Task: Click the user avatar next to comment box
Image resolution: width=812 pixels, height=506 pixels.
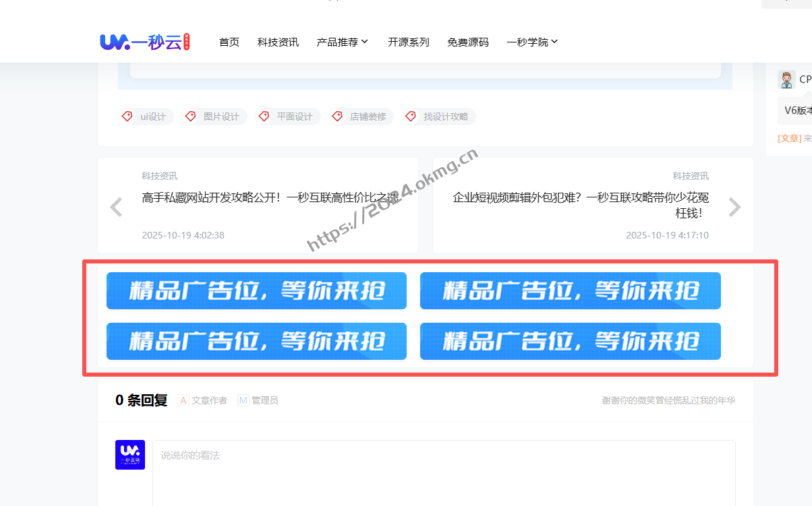Action: pyautogui.click(x=129, y=455)
